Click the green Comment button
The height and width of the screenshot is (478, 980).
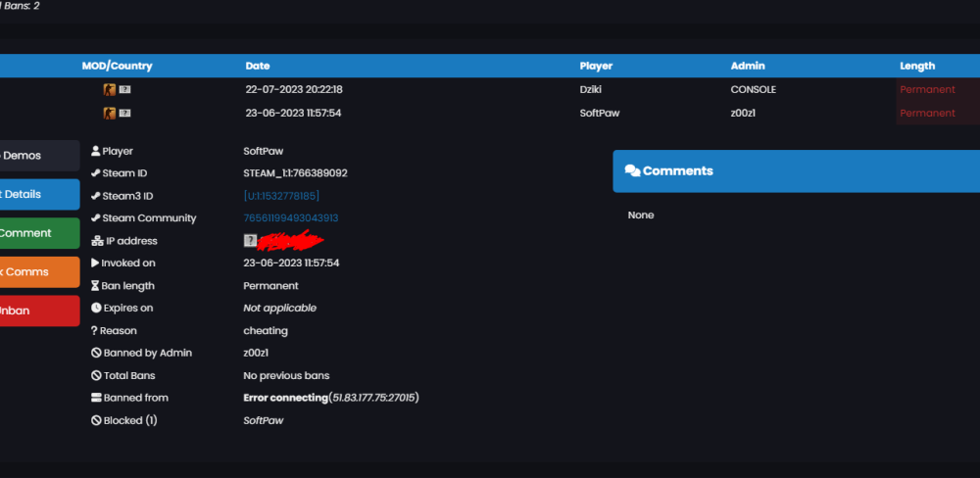tap(40, 233)
